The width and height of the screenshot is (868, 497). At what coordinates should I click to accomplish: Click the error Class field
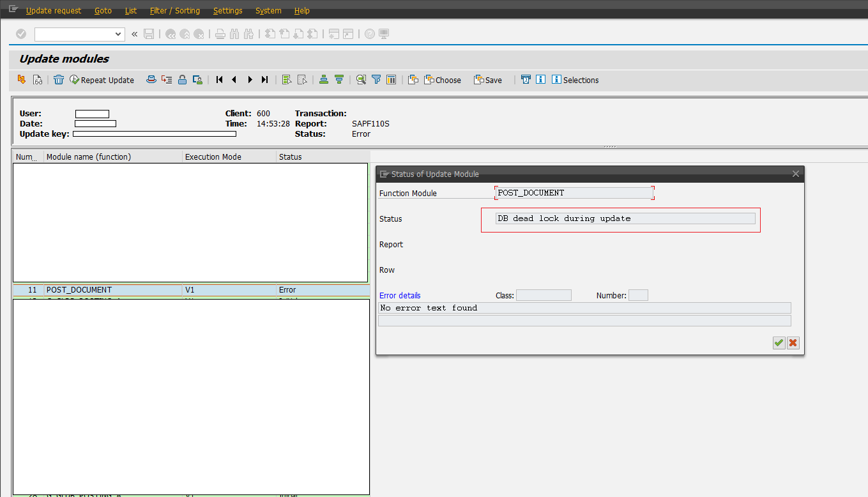(544, 295)
